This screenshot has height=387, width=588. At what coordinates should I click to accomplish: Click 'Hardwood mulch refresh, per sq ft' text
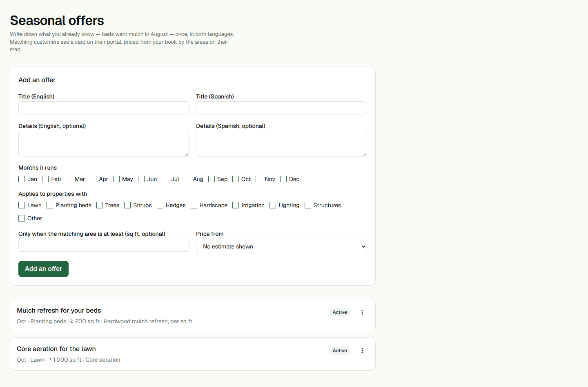click(x=148, y=322)
